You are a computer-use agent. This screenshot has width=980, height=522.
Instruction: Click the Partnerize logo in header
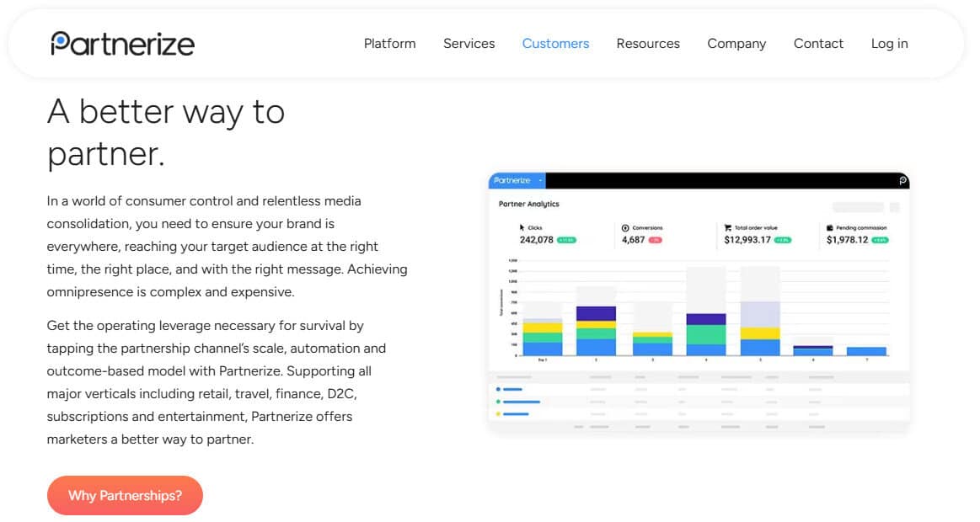[122, 44]
